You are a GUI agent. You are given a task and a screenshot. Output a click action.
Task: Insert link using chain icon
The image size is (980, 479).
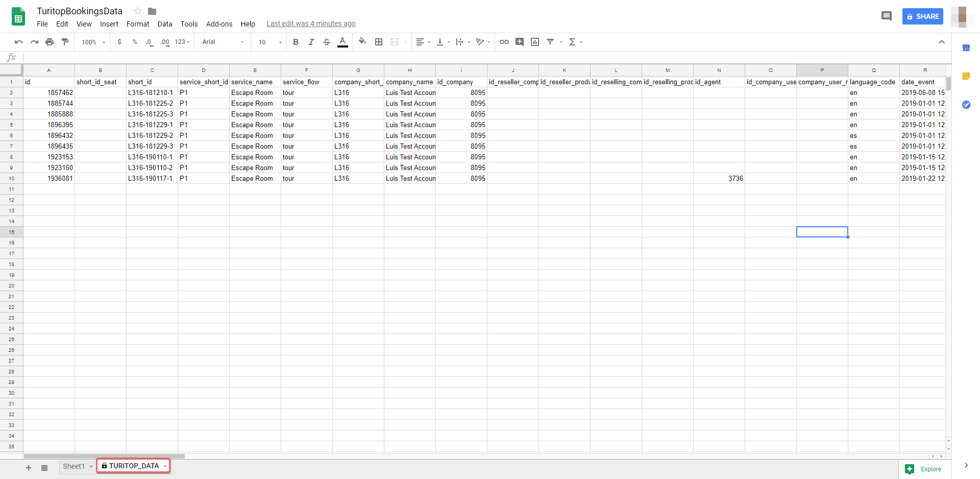coord(504,42)
